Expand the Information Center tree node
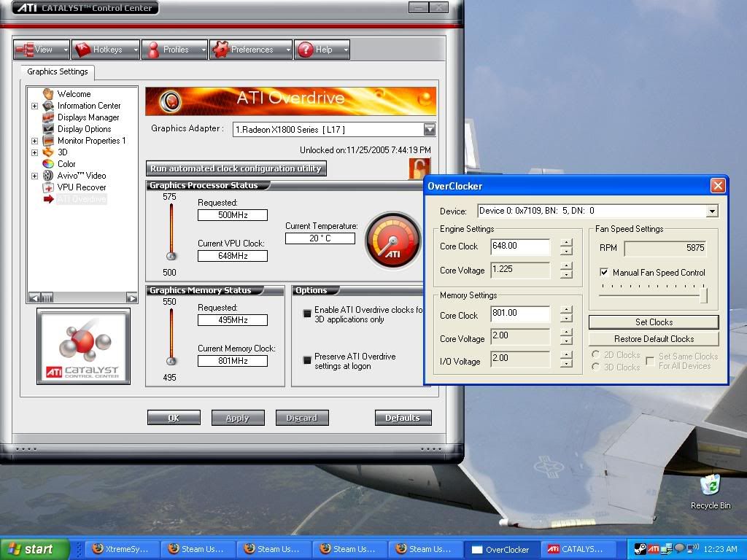This screenshot has width=747, height=560. click(x=35, y=106)
